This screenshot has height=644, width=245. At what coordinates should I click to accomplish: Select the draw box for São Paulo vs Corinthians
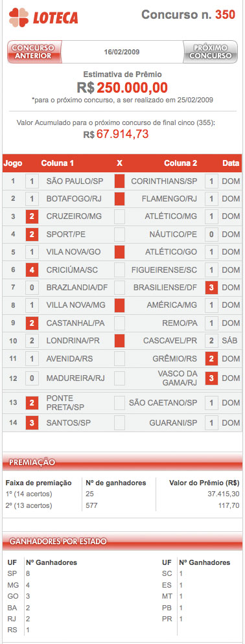point(119,181)
